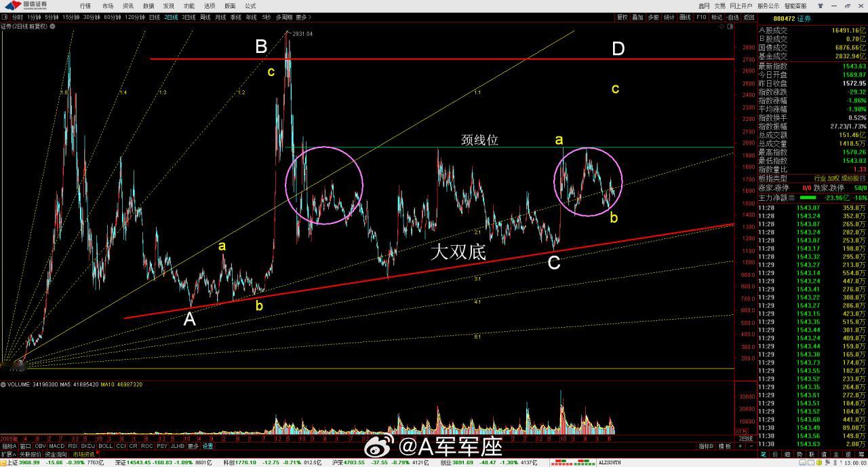Click the 复权 toolbar button

[x=622, y=17]
